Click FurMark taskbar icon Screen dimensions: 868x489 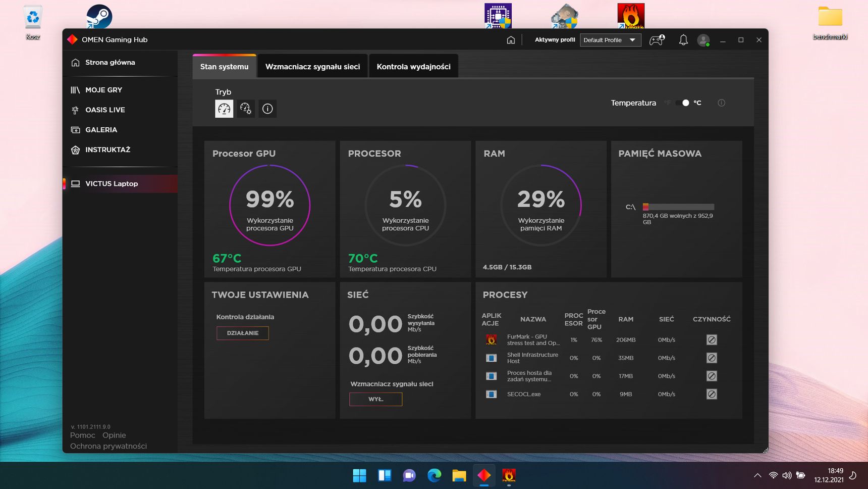coord(509,475)
